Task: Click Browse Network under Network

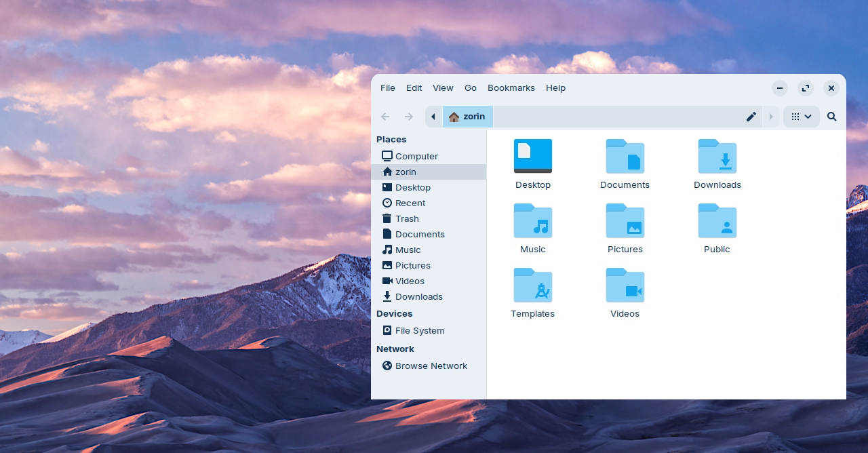Action: (x=431, y=366)
